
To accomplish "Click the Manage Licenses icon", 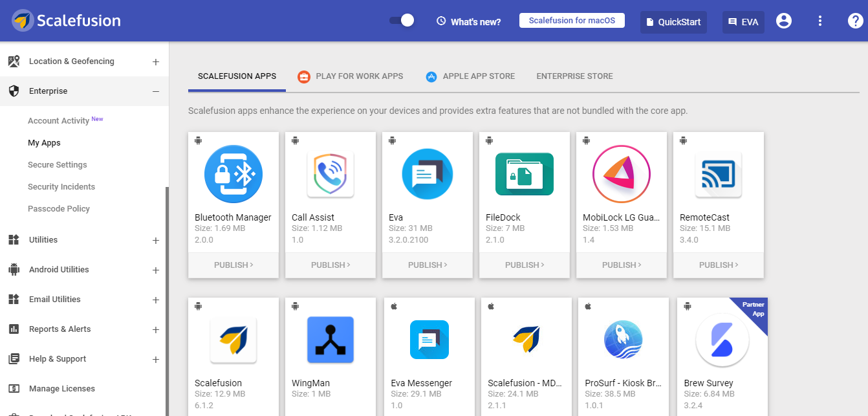I will click(14, 389).
